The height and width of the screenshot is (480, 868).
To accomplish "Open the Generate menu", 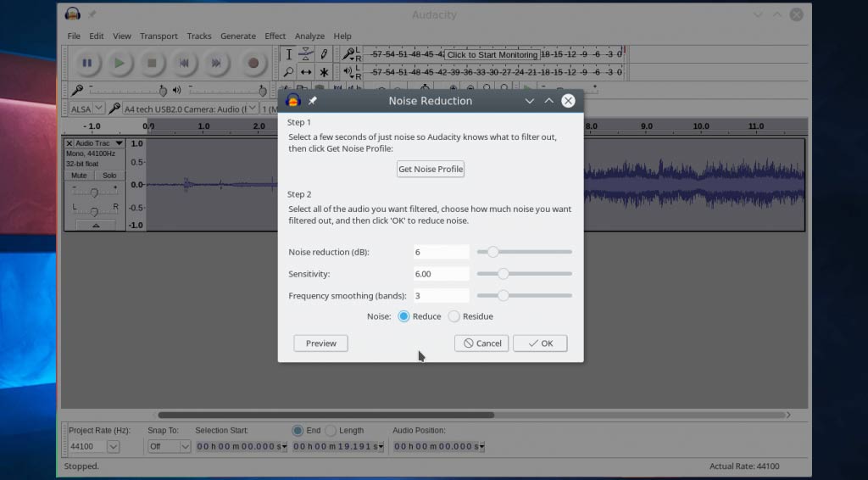I will (x=238, y=36).
